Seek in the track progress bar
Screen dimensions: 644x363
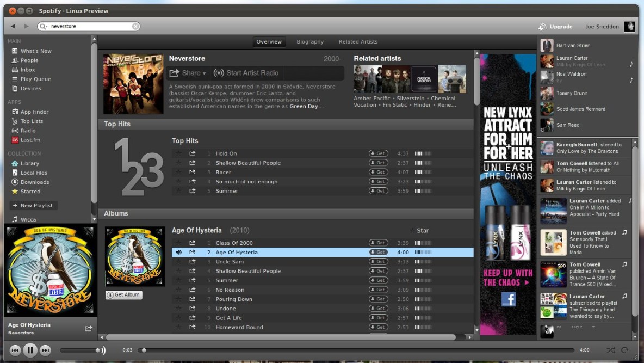tap(356, 350)
